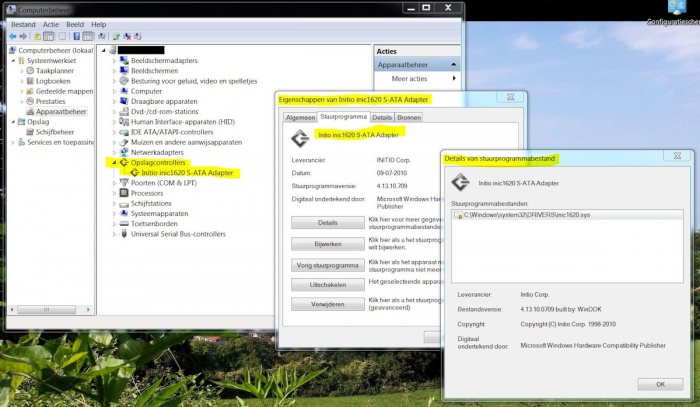Viewport: 700px width, 407px height.
Task: Click the Muizen en andere aanwijsapparaten icon
Action: (x=124, y=142)
